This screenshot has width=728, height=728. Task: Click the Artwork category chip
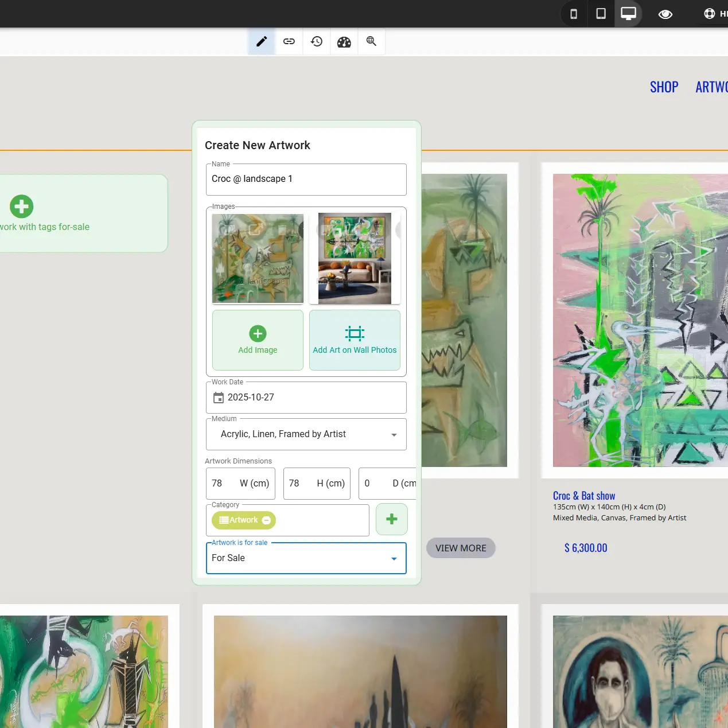coord(244,520)
